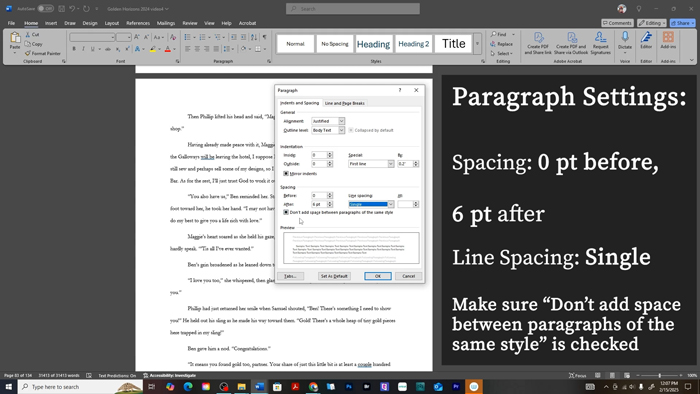Increase font size with Grow Font
The height and width of the screenshot is (394, 700).
[x=137, y=37]
